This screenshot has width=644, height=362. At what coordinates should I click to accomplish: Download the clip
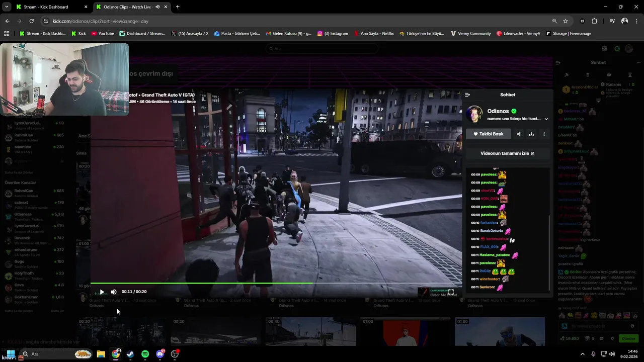point(531,134)
